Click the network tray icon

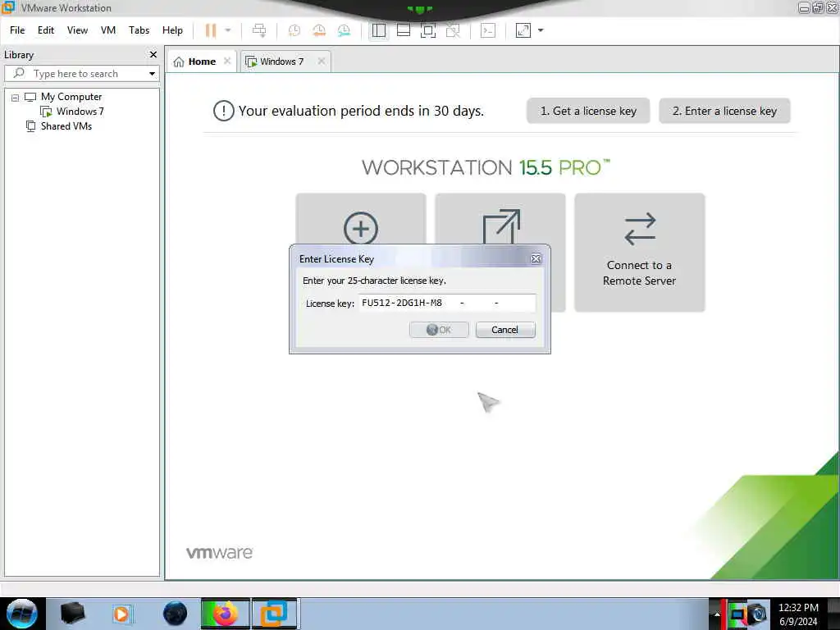tap(738, 614)
